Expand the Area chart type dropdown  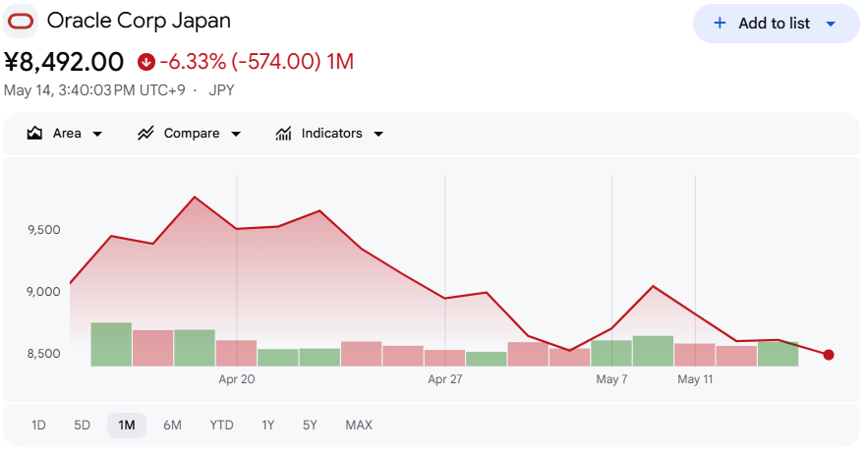97,134
